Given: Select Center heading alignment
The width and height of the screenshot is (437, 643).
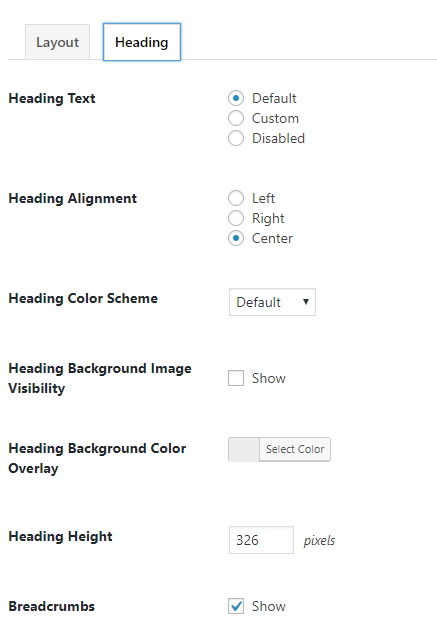Looking at the screenshot, I should 236,238.
